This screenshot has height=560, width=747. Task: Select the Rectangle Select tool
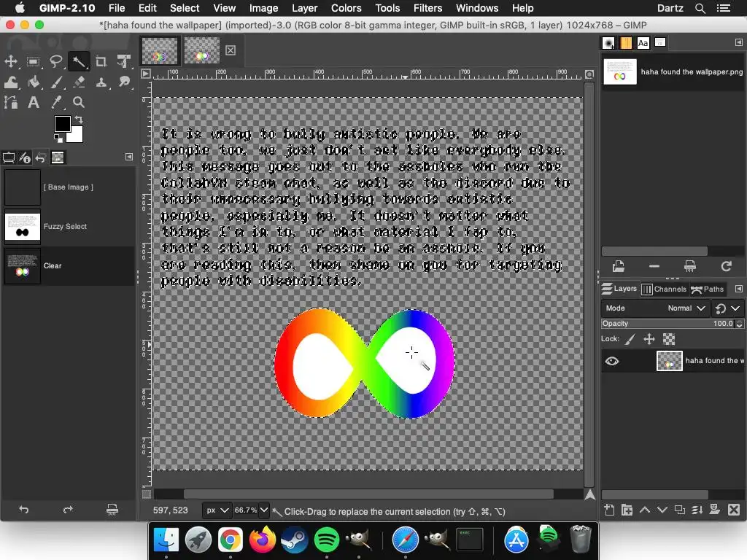[x=33, y=61]
